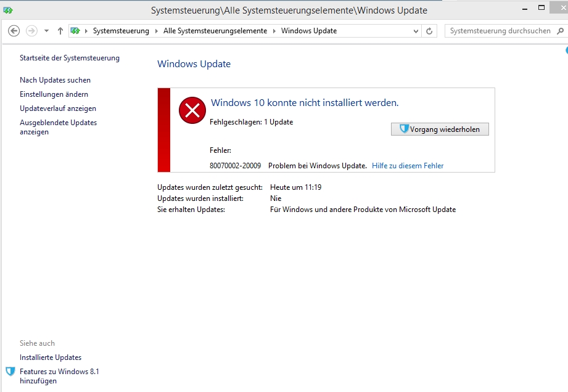Open Startseite der Systemsteuerung link
The image size is (568, 392).
tap(70, 58)
